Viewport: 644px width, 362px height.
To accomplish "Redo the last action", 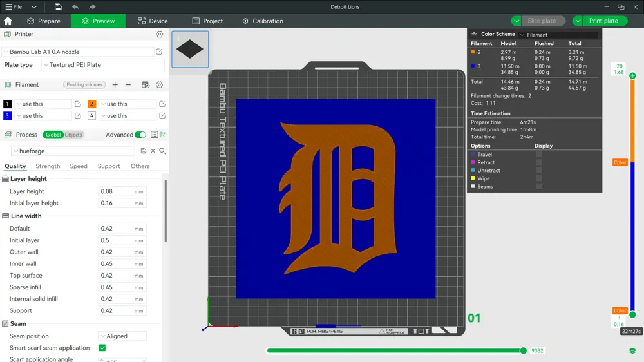I will pos(92,6).
